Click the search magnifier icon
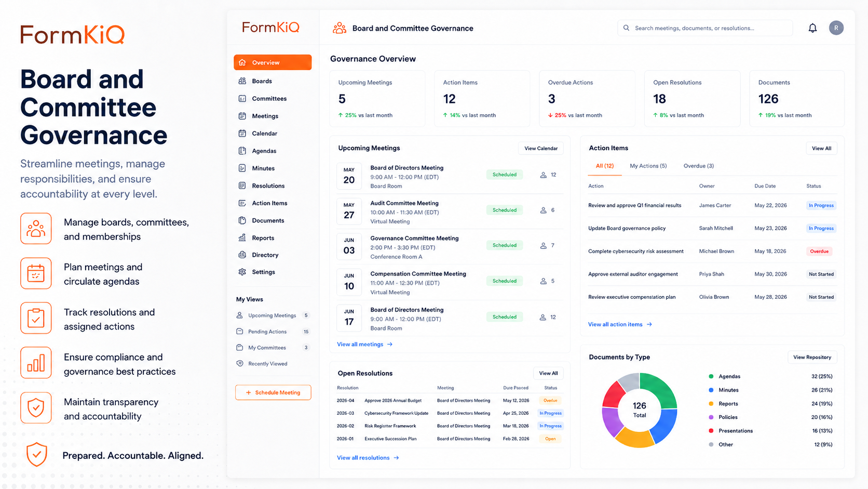The width and height of the screenshot is (868, 489). tap(626, 28)
